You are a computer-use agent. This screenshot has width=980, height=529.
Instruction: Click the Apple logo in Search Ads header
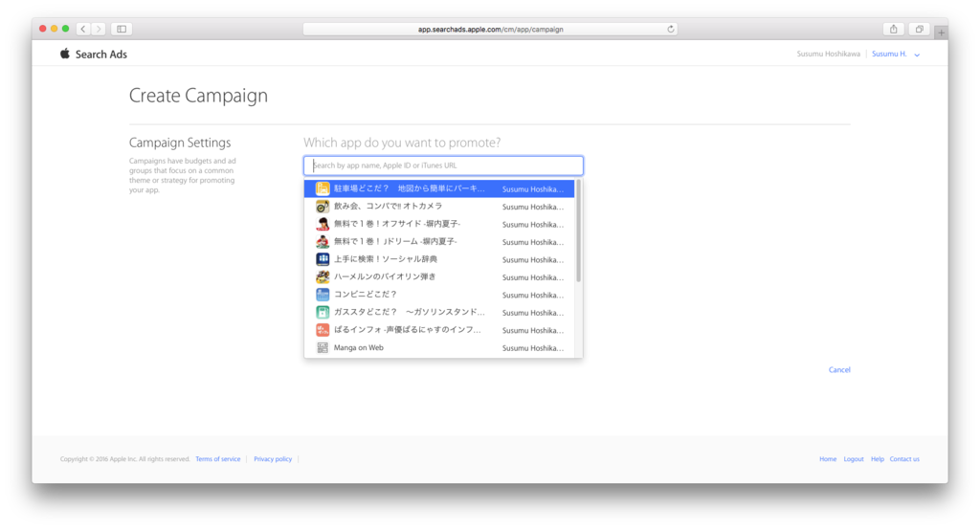coord(65,54)
